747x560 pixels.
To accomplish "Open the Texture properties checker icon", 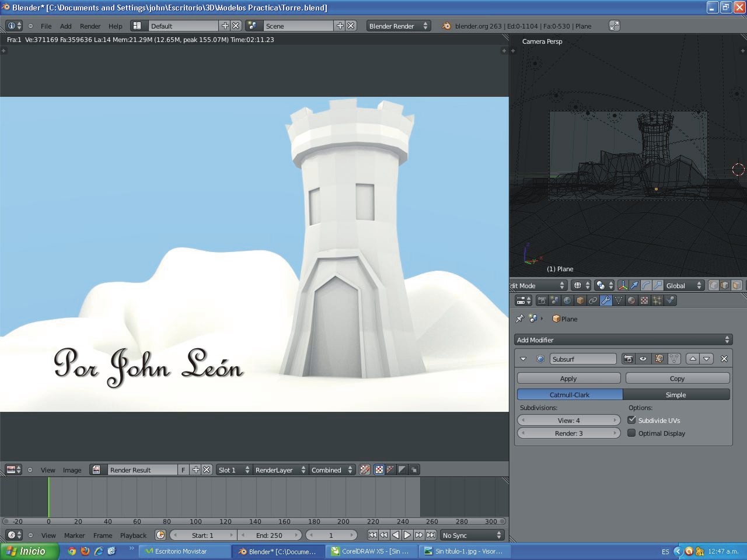I will (644, 300).
